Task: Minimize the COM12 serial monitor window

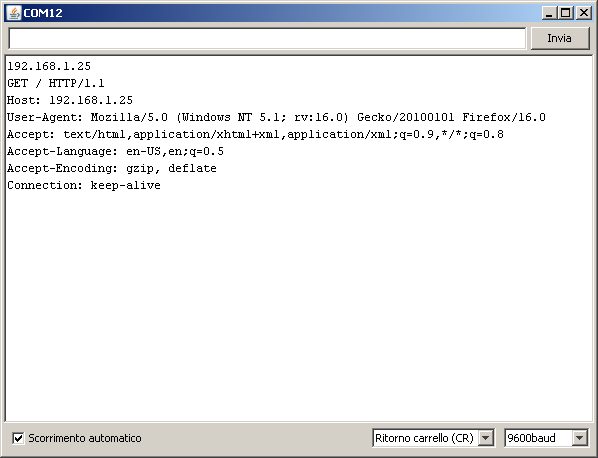Action: (550, 13)
